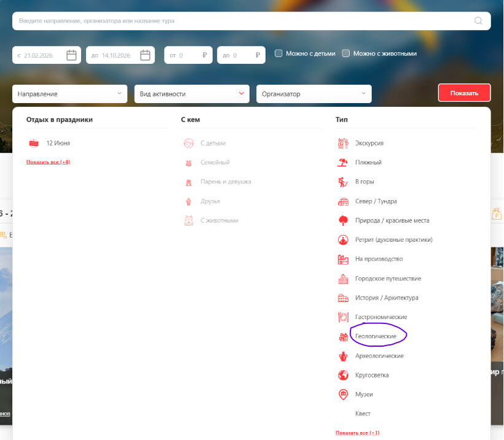This screenshot has height=440, width=504.
Task: Click the search magnifier icon
Action: (x=478, y=21)
